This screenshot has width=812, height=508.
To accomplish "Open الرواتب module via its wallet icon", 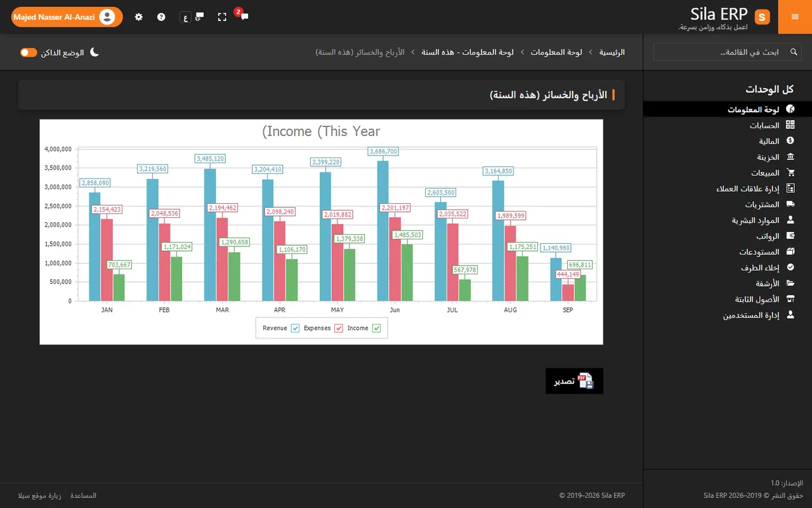I will click(790, 236).
